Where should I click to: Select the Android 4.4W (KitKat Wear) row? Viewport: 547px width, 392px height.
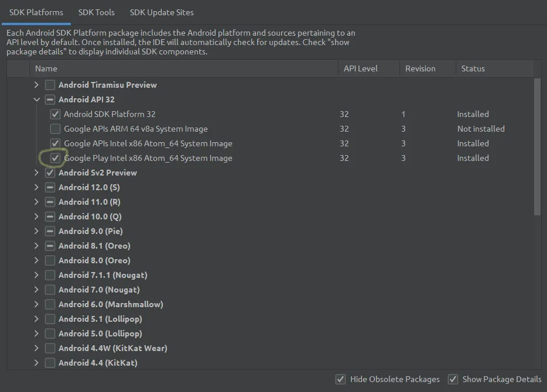[x=112, y=348]
